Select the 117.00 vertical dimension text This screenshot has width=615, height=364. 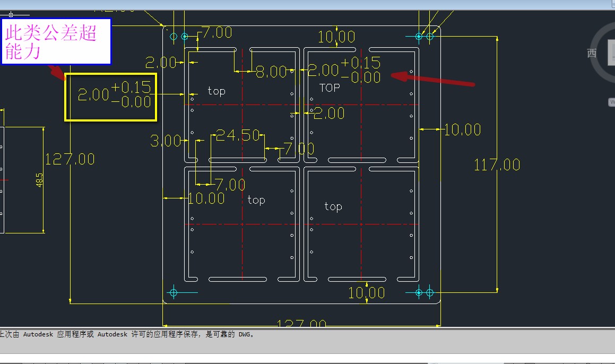click(497, 164)
